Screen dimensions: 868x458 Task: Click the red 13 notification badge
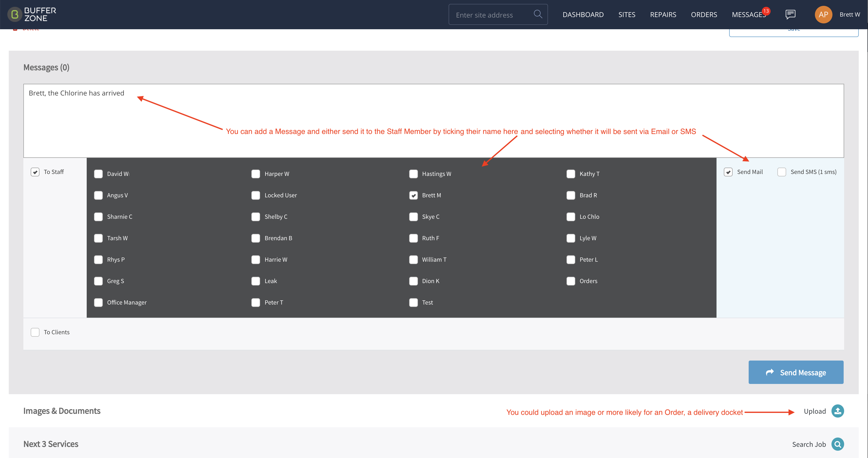point(766,11)
